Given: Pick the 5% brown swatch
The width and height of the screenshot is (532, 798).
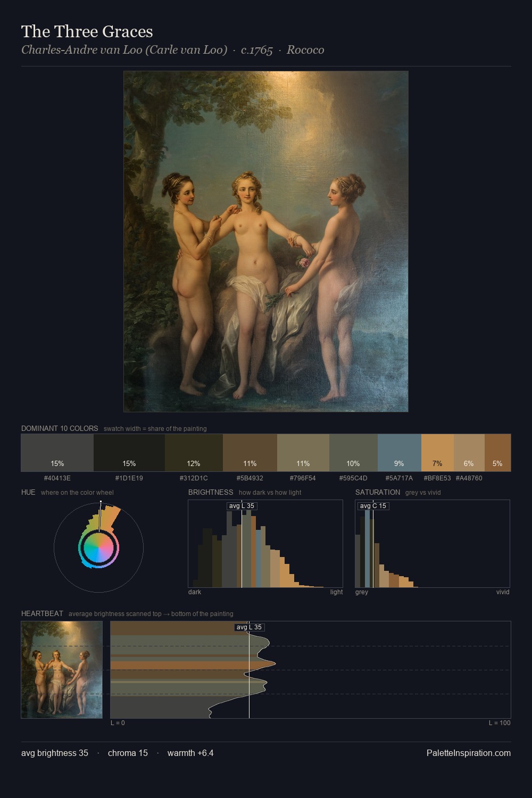Looking at the screenshot, I should 497,453.
